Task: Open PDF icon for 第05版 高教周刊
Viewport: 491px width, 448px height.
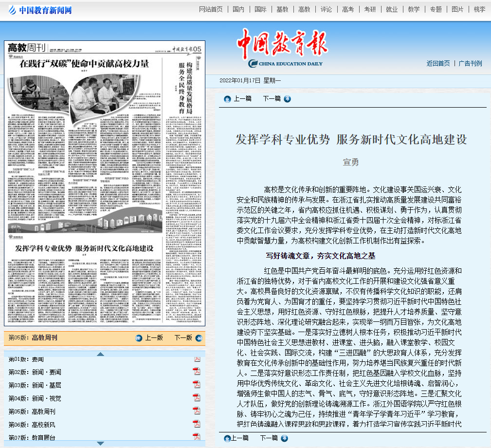Action: (x=197, y=411)
